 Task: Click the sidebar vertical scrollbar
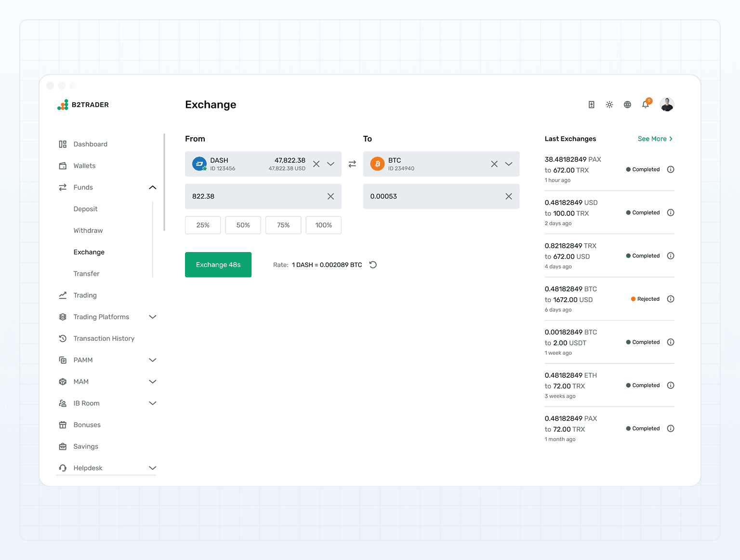point(164,182)
